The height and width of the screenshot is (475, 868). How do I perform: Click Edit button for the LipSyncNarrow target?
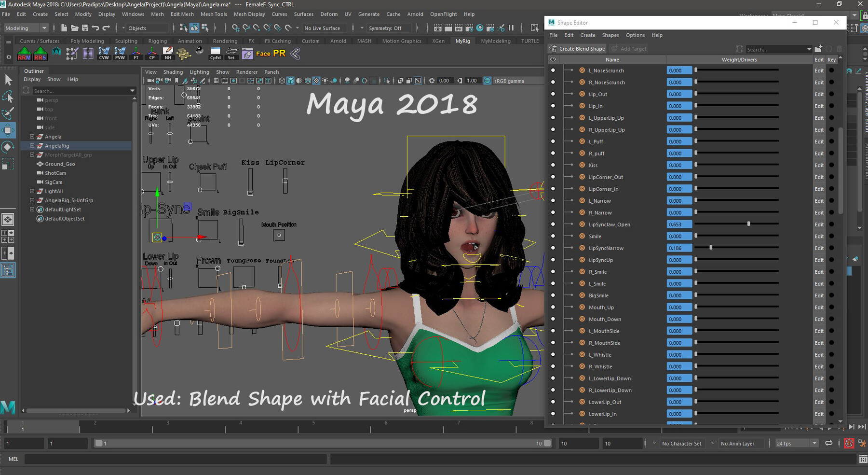click(x=819, y=248)
